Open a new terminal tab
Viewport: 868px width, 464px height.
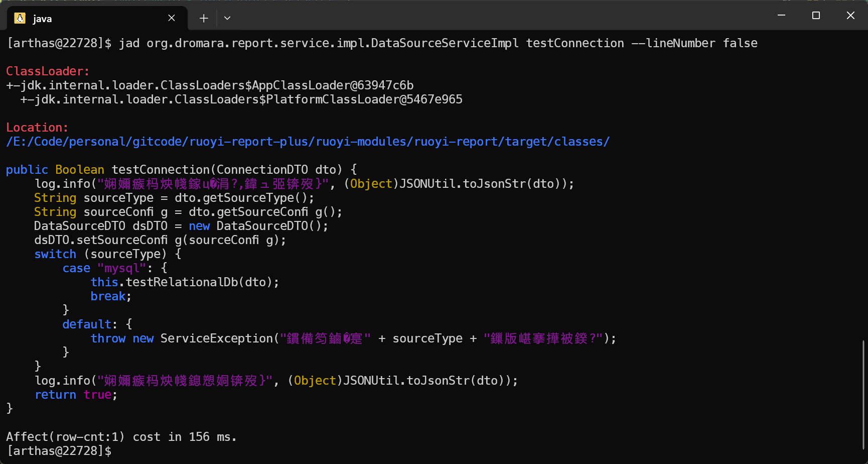pyautogui.click(x=204, y=19)
